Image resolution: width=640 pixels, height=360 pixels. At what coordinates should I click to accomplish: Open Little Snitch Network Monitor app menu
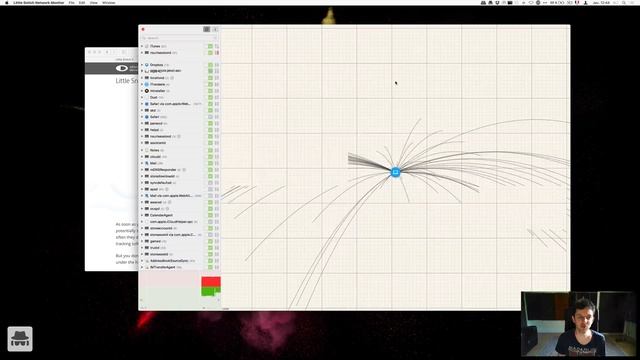coord(38,2)
